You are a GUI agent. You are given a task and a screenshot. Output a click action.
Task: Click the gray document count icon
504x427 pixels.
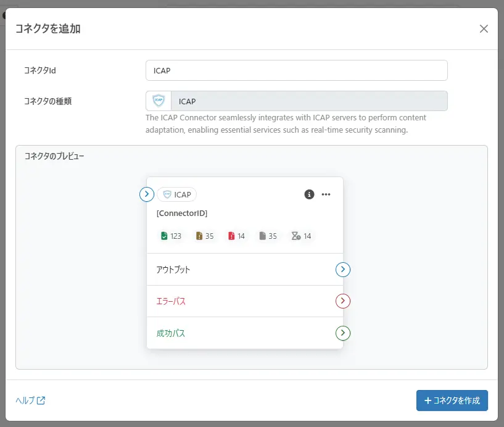(263, 236)
